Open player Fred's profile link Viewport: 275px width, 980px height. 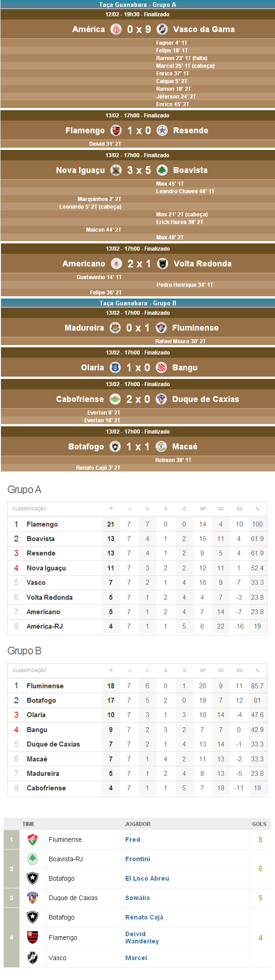(x=133, y=840)
